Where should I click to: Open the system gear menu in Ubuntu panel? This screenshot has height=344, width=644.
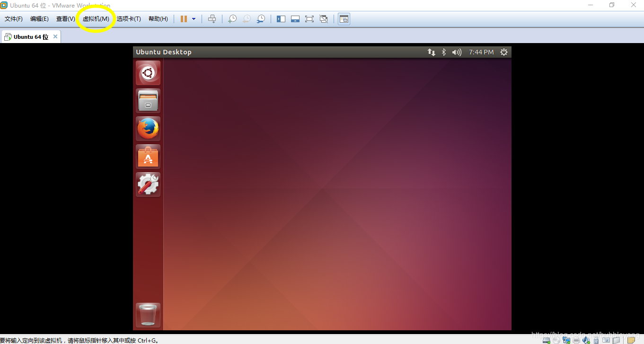coord(504,52)
